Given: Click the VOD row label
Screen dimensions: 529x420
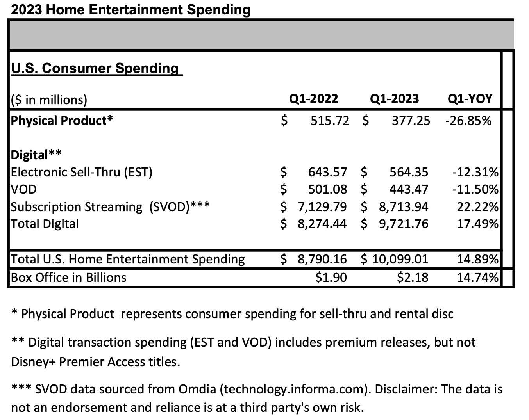Looking at the screenshot, I should click(x=24, y=189).
